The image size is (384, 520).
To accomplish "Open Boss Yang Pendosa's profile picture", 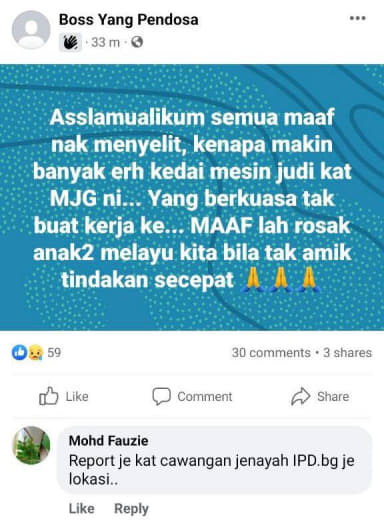I will [31, 30].
